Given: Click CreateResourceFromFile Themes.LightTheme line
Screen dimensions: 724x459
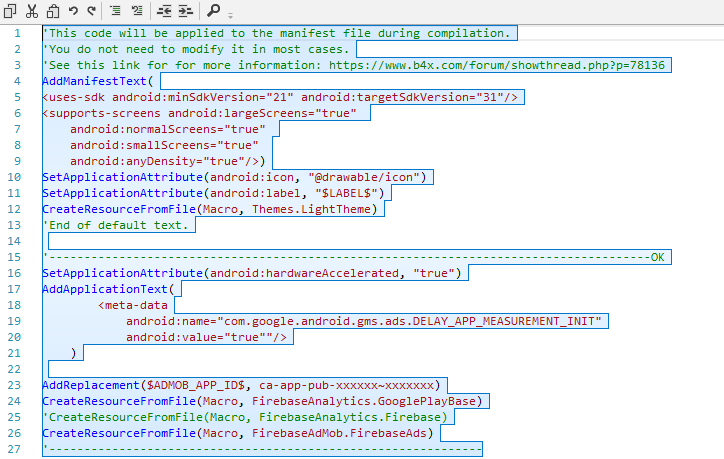Looking at the screenshot, I should tap(210, 209).
